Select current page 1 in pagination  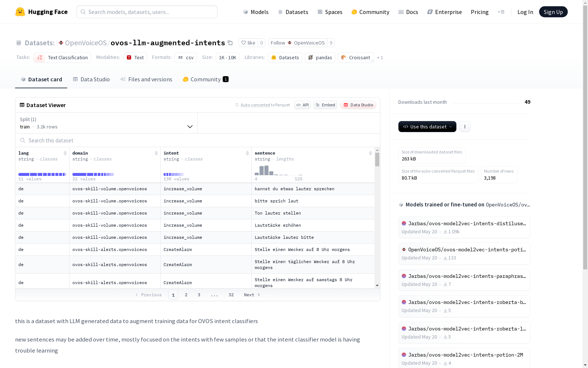point(173,295)
